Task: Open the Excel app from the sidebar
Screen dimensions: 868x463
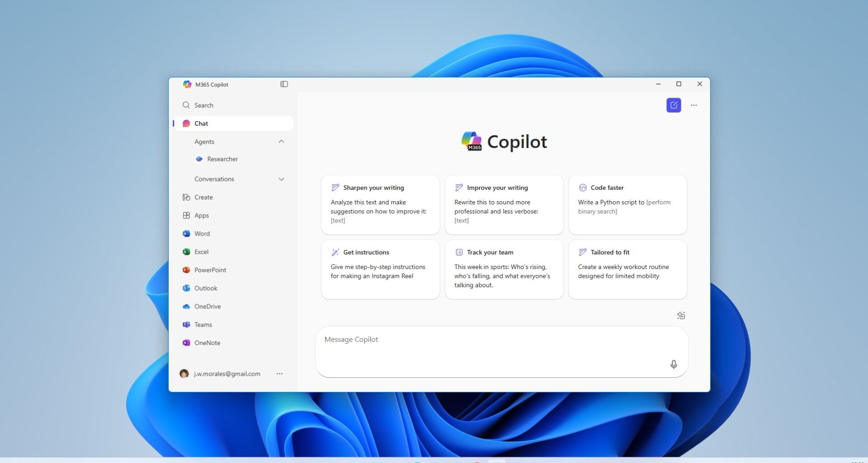Action: (x=201, y=251)
